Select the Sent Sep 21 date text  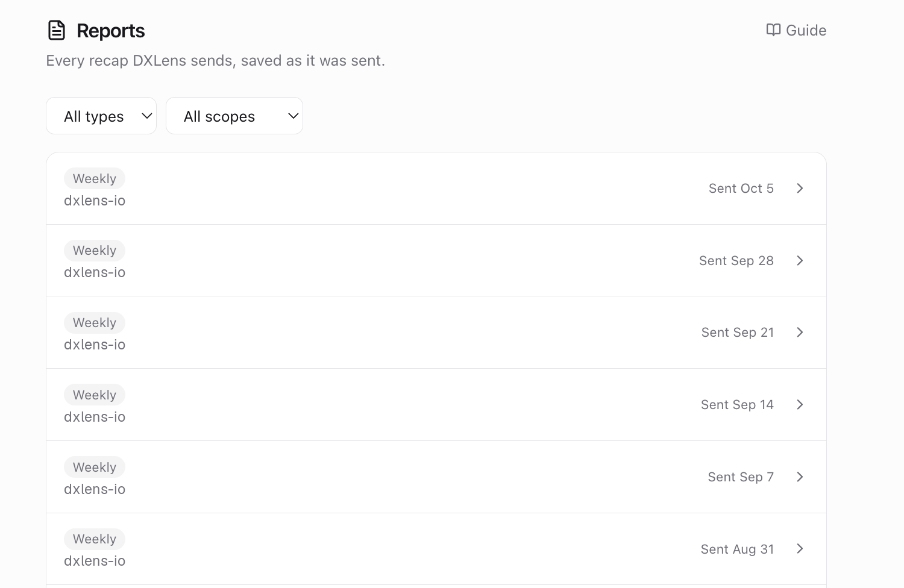click(x=738, y=333)
